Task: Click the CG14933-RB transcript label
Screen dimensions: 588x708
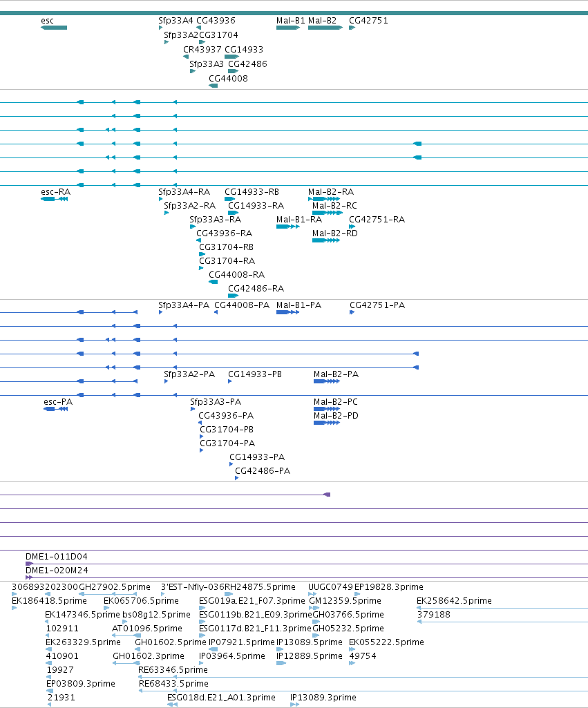Action: [x=252, y=192]
